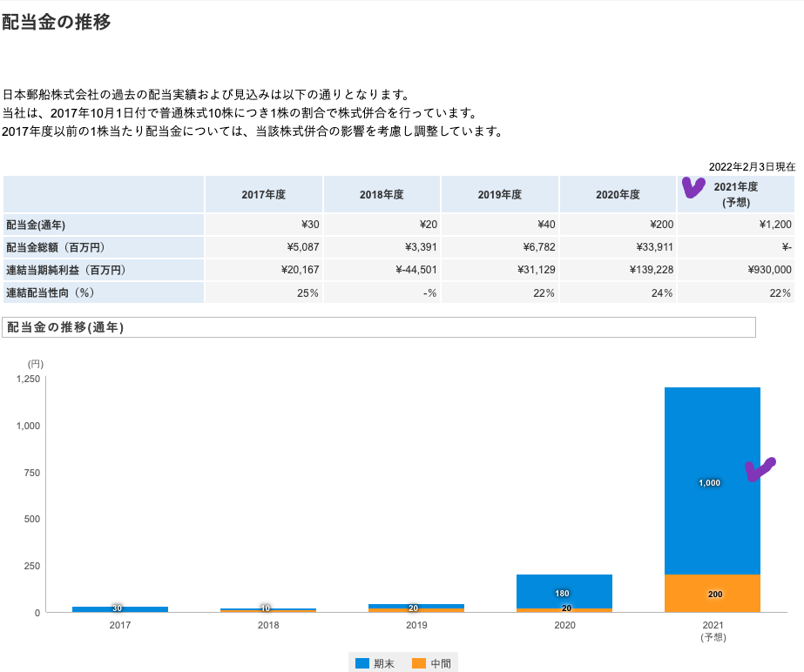Viewport: 804px width, 672px height.
Task: Click the 2019 bar labeled 20
Action: pos(416,608)
